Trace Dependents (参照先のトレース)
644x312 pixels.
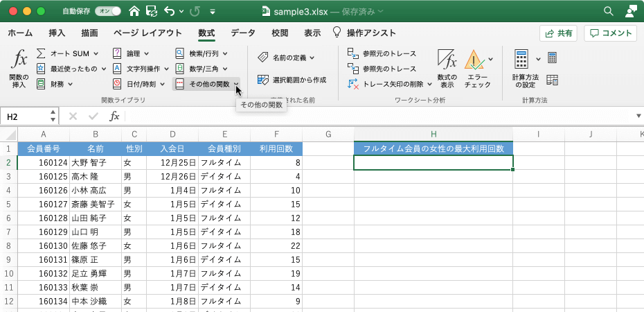[382, 69]
